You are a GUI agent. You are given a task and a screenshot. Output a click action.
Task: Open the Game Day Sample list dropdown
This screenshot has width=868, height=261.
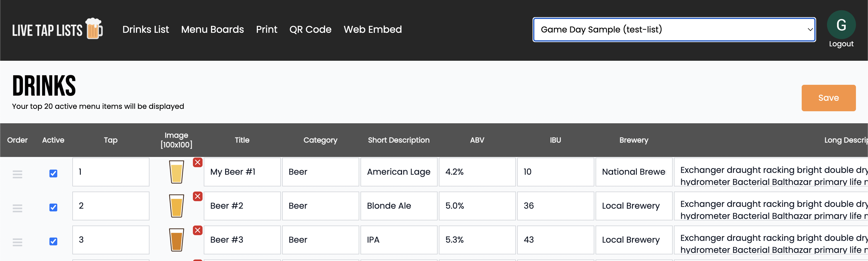click(674, 29)
